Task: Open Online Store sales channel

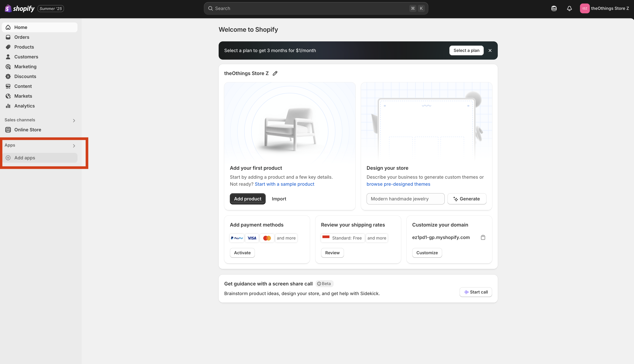Action: click(x=28, y=130)
